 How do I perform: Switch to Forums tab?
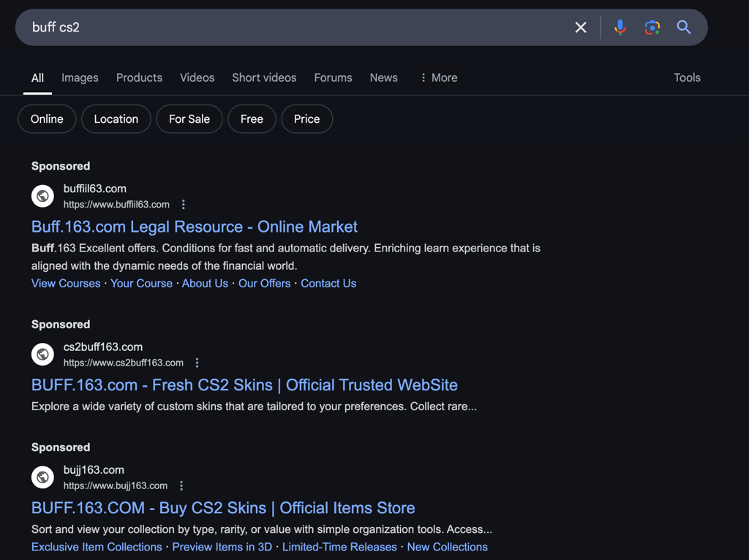(x=333, y=77)
